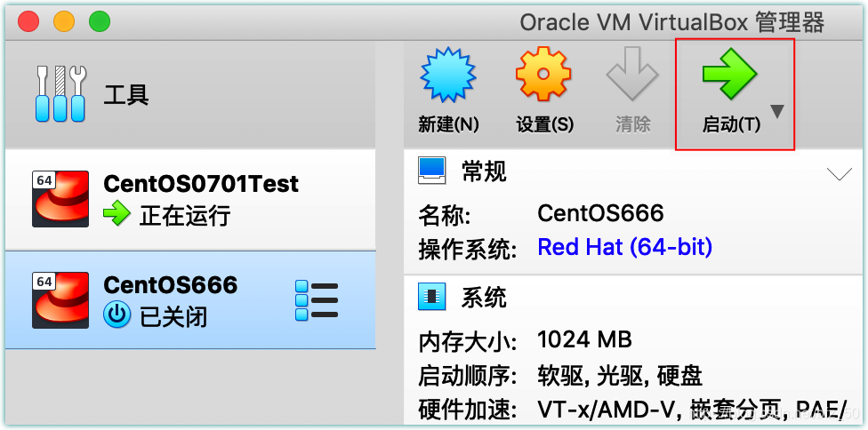868x430 pixels.
Task: Click the 常规 section header
Action: click(484, 171)
